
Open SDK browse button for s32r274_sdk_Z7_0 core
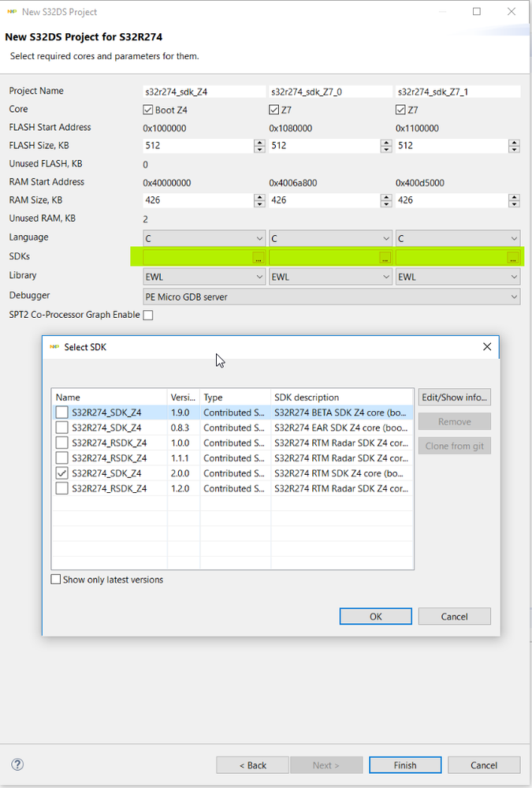385,258
